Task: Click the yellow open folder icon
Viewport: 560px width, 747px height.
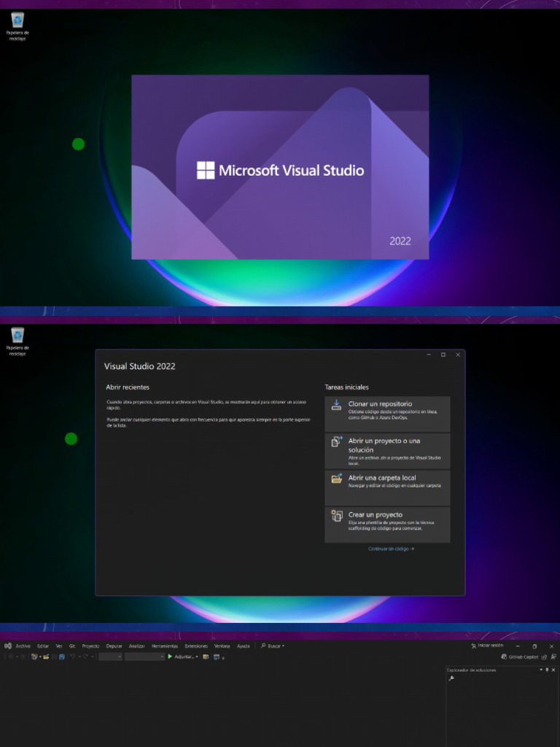Action: pos(337,479)
